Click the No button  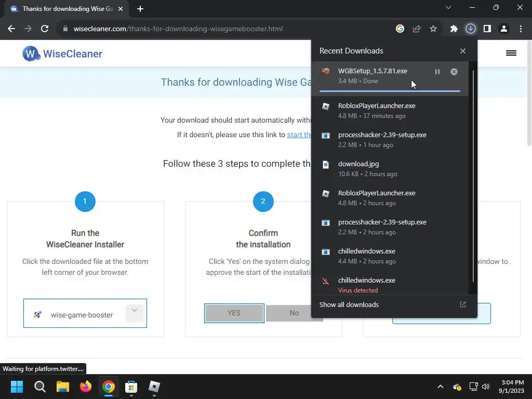pyautogui.click(x=294, y=313)
